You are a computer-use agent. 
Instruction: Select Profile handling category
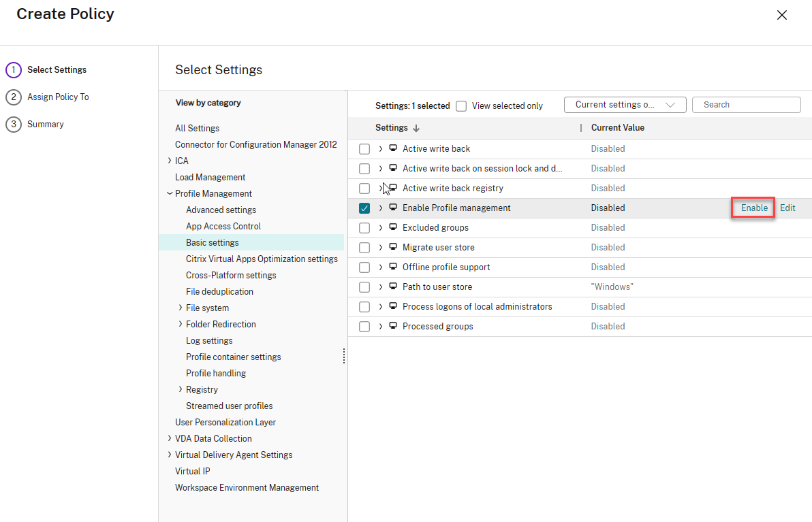point(216,373)
